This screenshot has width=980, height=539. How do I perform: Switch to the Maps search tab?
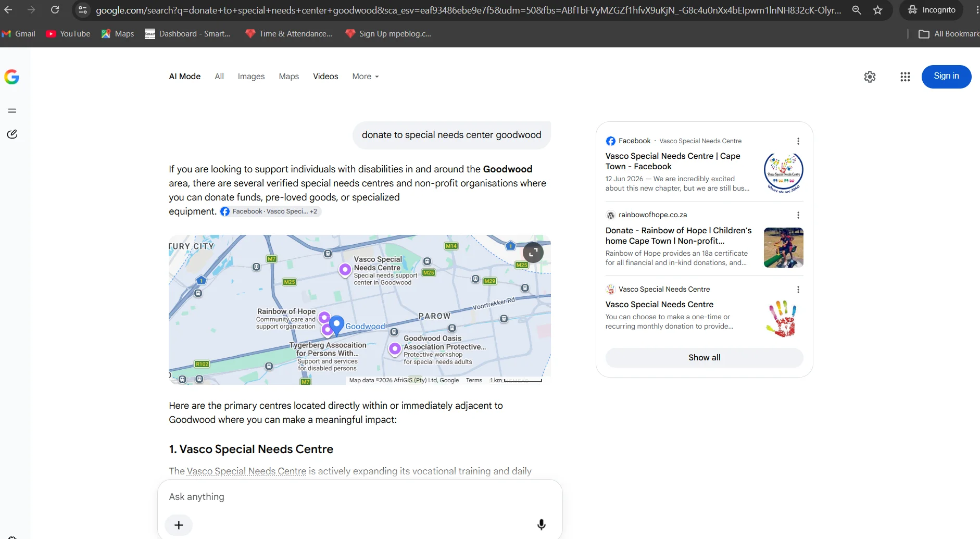point(289,77)
